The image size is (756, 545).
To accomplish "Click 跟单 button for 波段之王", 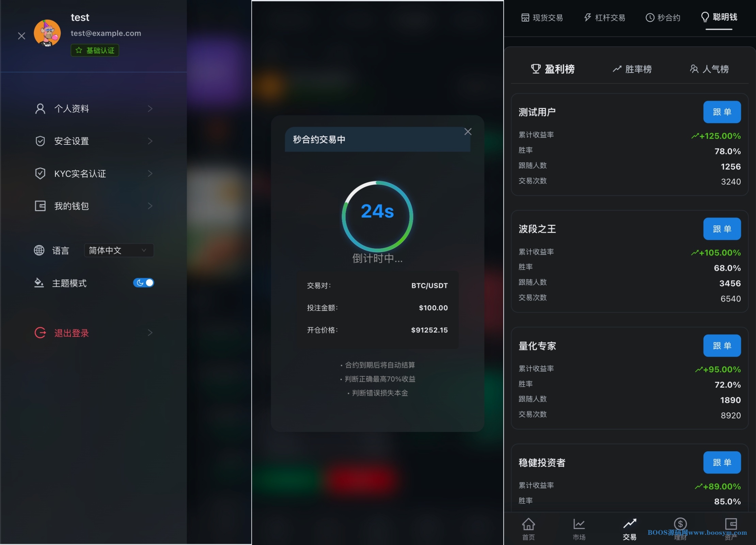I will pos(722,229).
